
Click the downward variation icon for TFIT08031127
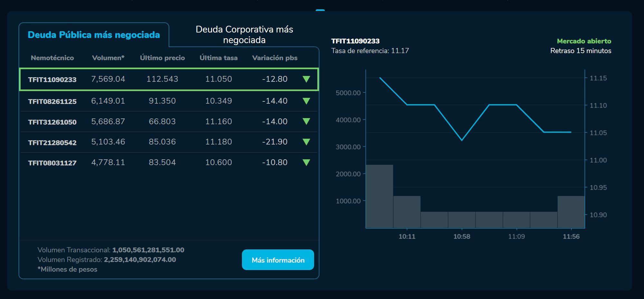(306, 163)
